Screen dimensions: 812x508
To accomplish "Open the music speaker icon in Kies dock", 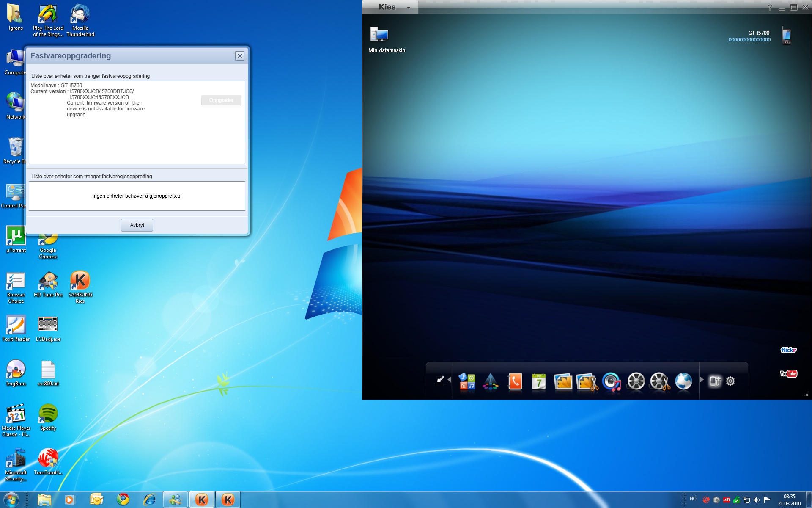I will [611, 381].
